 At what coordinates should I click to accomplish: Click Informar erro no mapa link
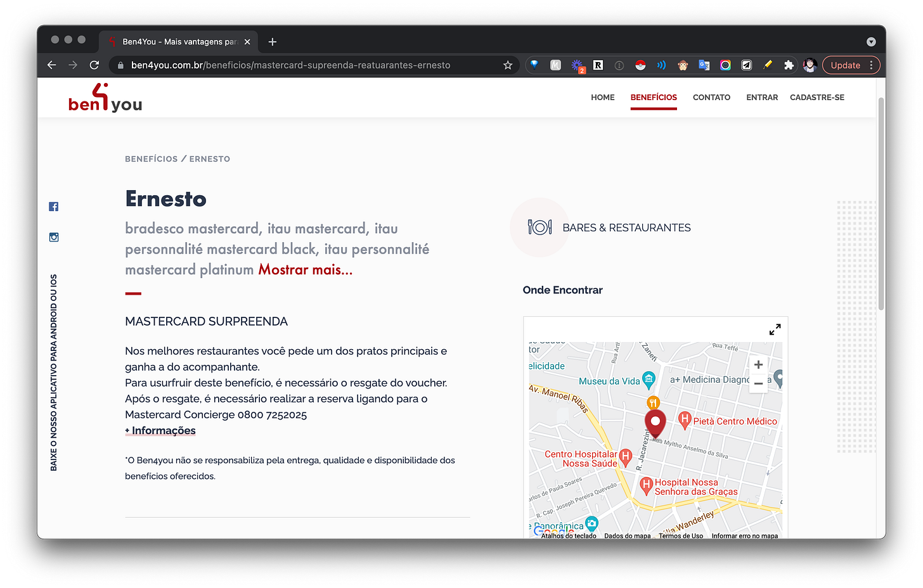(745, 535)
